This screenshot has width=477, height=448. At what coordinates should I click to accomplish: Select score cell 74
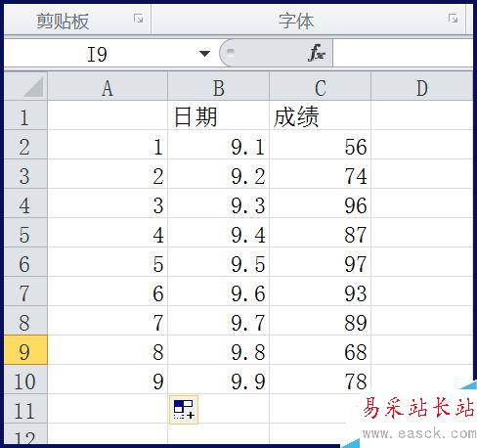pos(321,174)
